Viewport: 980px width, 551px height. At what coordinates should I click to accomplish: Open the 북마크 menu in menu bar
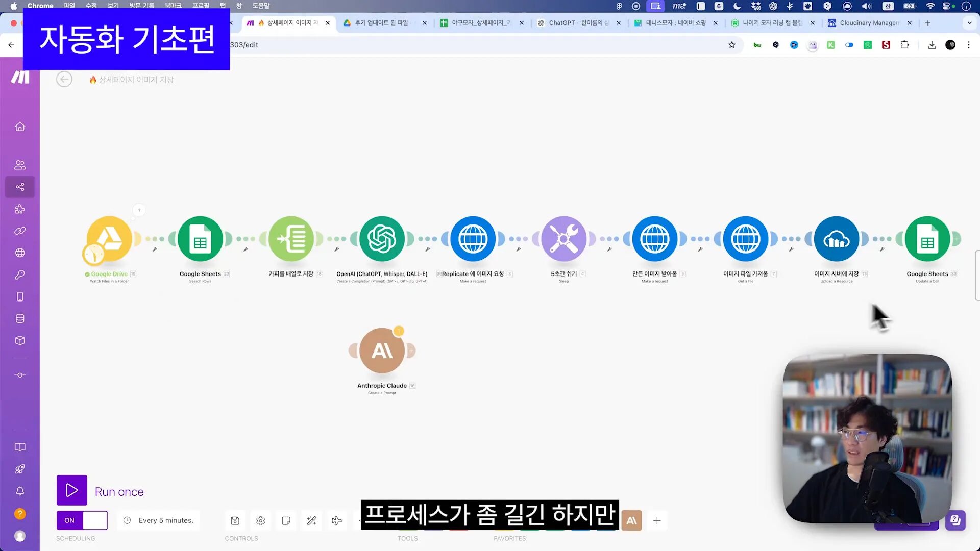(x=173, y=6)
